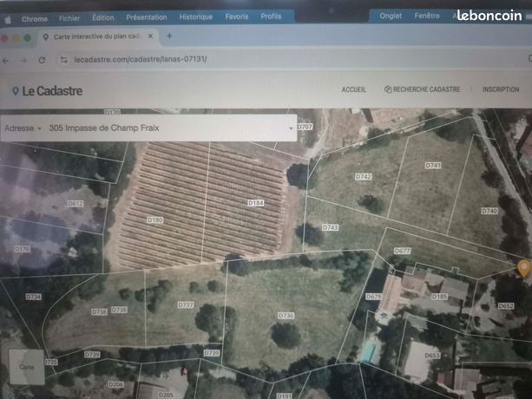Open the Adresse search type dropdown
532x399 pixels.
tap(23, 128)
